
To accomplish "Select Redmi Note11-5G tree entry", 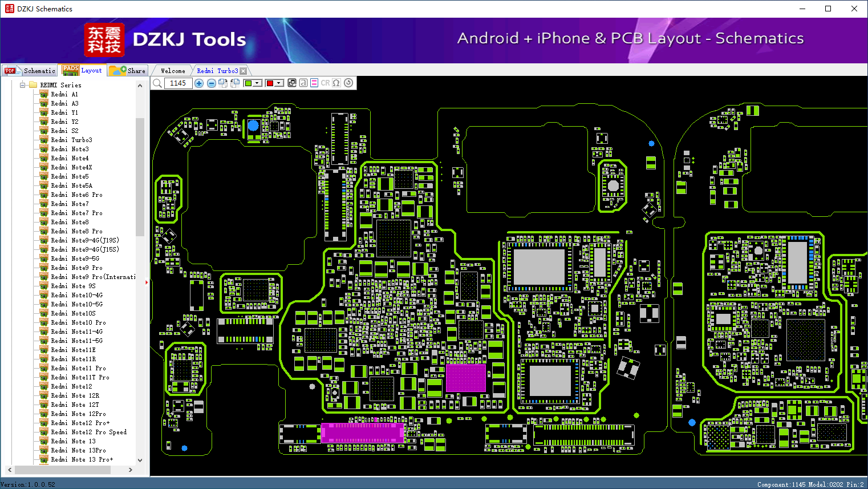I will coord(76,341).
